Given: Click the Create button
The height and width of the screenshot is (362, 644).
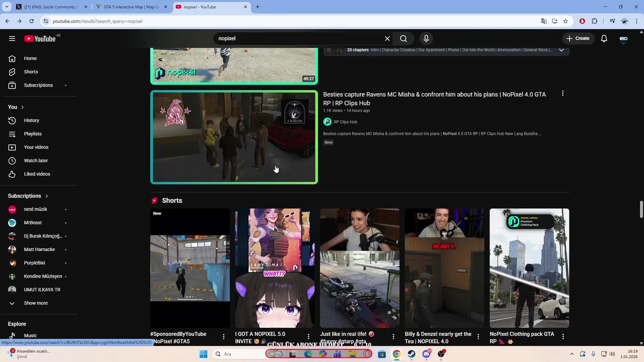Looking at the screenshot, I should 578,39.
